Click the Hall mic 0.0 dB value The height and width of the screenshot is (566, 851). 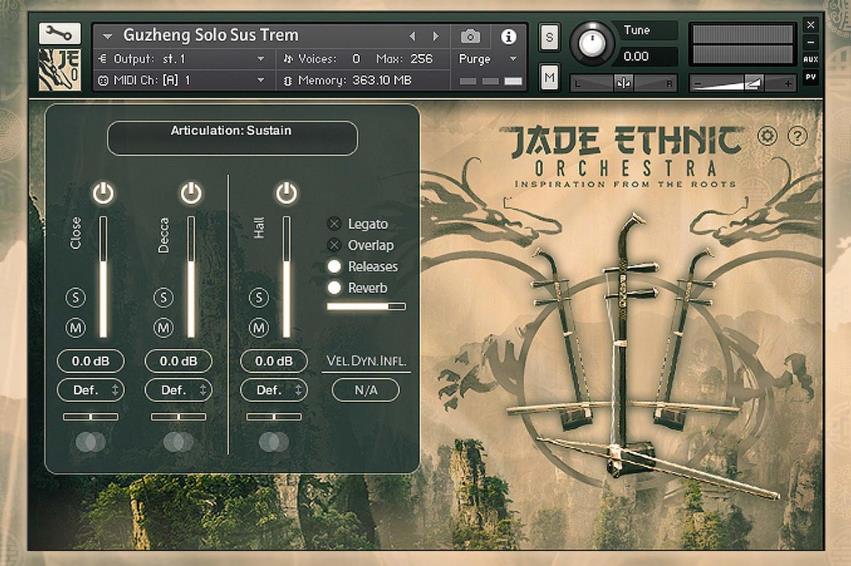[x=274, y=361]
